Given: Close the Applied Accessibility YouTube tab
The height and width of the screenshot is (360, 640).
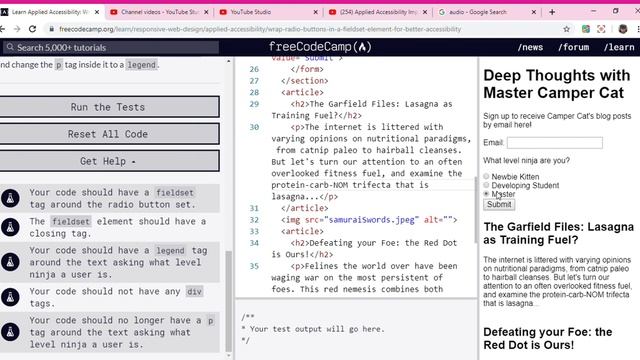Looking at the screenshot, I should pyautogui.click(x=425, y=12).
